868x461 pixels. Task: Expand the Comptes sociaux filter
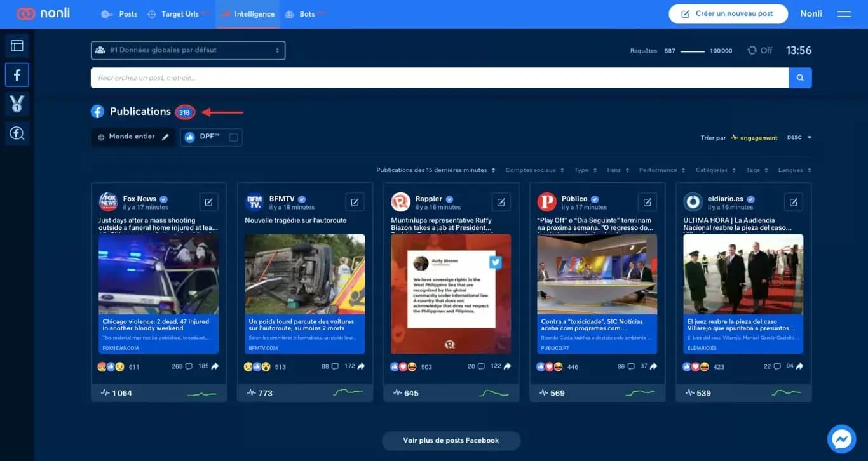pyautogui.click(x=534, y=170)
